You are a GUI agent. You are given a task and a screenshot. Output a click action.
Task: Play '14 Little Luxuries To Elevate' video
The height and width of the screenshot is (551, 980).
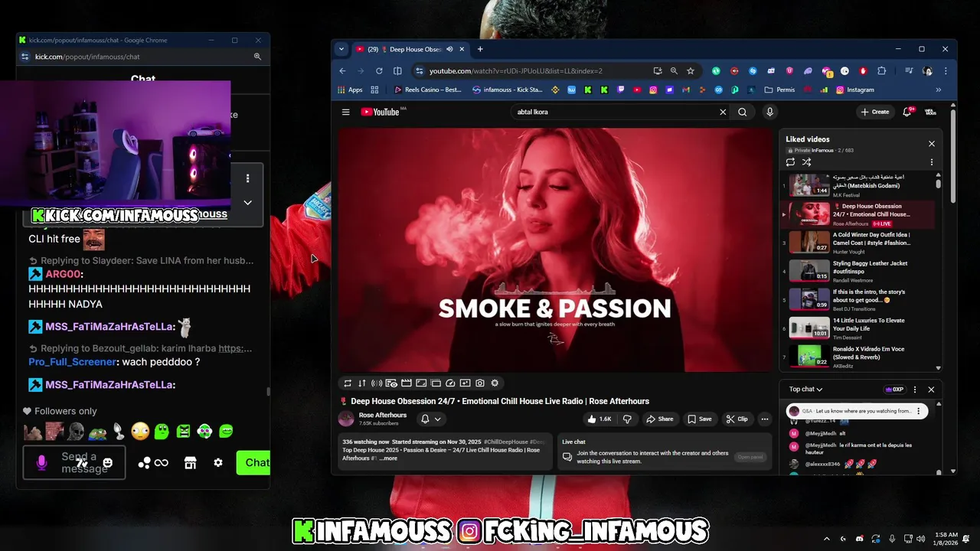(857, 328)
